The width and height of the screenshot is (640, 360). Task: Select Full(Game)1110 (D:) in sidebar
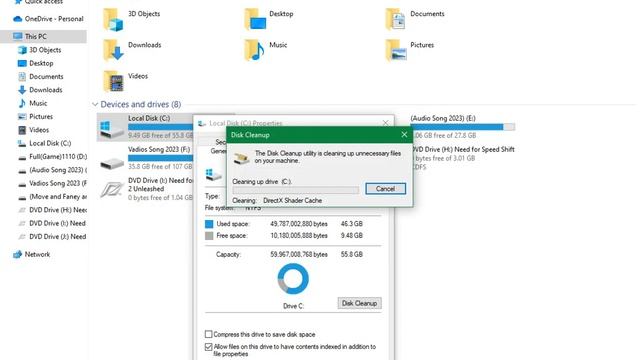coord(53,157)
